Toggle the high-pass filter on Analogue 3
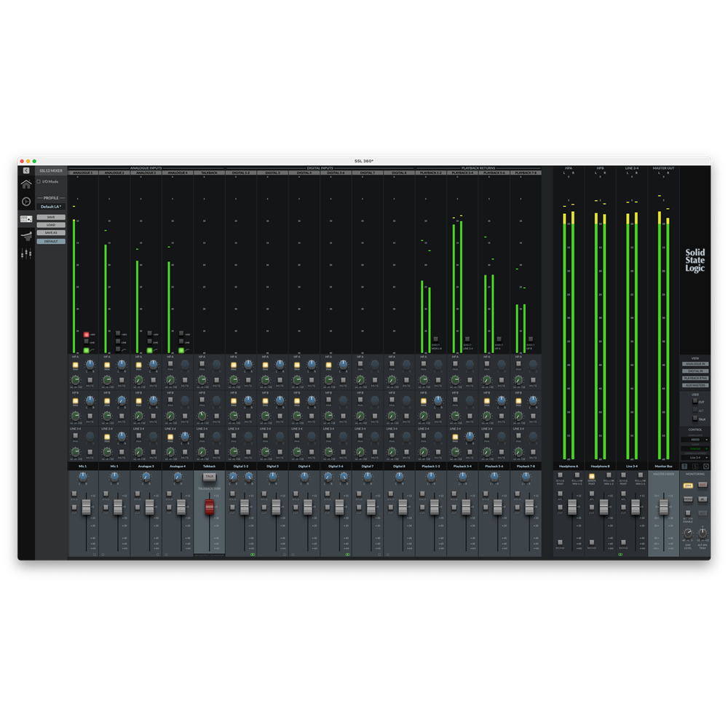 click(149, 350)
